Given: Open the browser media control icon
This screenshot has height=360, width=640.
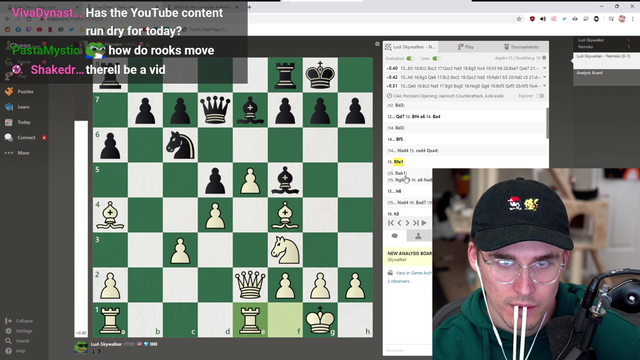Looking at the screenshot, I should coord(611,19).
